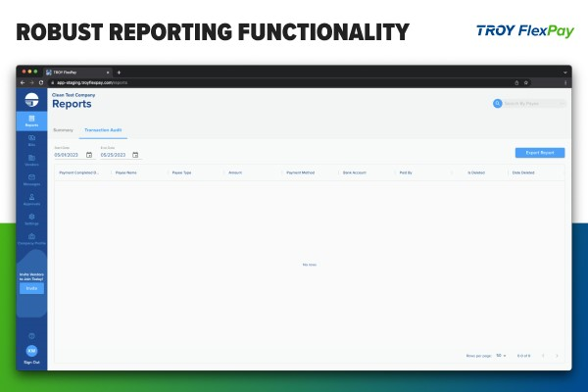588x392 pixels.
Task: Open the Reports section in the sidebar
Action: coord(31,122)
